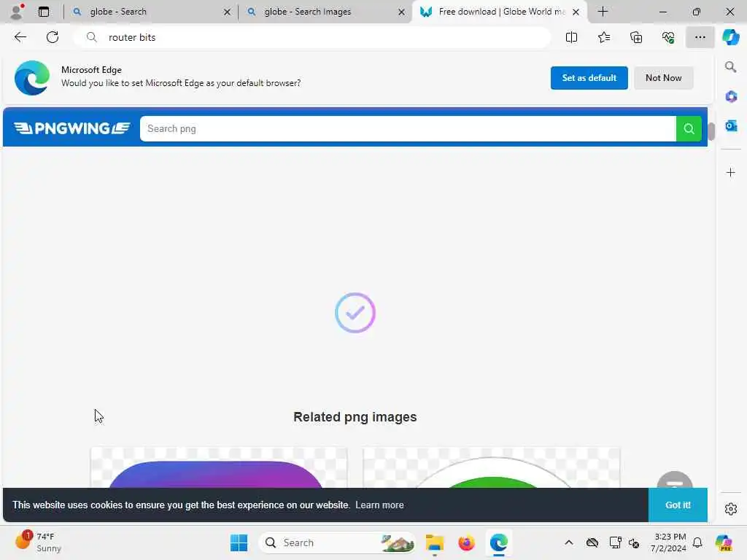The image size is (747, 560).
Task: Switch to 'globe - Search Images' tab
Action: 325,12
